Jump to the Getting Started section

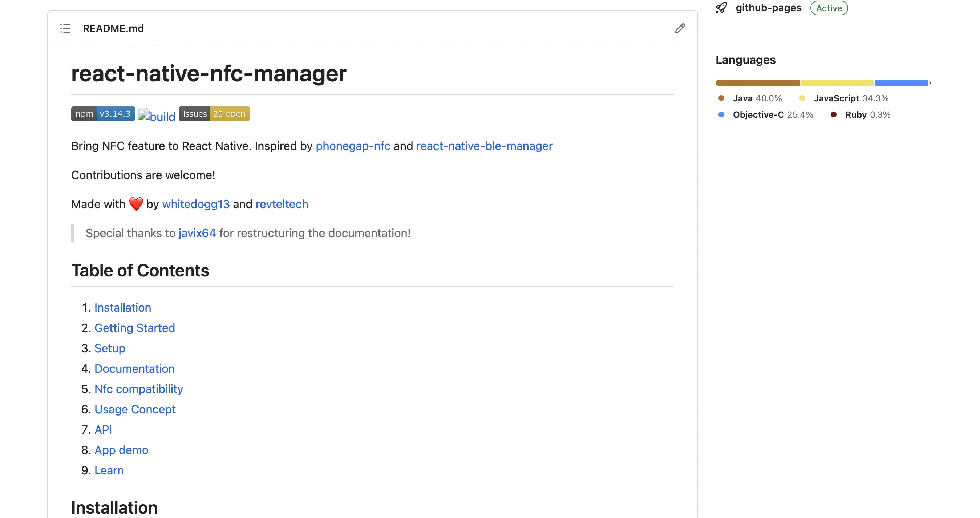point(135,328)
